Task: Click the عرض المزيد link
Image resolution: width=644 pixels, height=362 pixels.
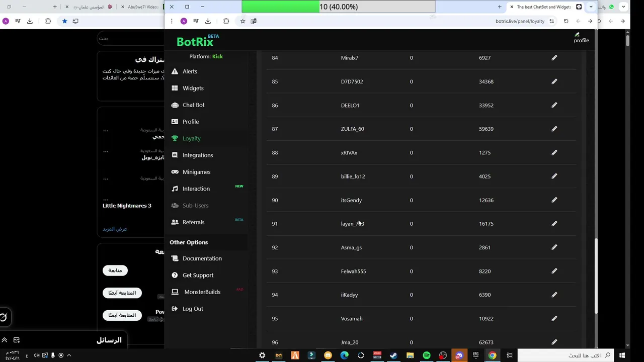Action: point(115,229)
